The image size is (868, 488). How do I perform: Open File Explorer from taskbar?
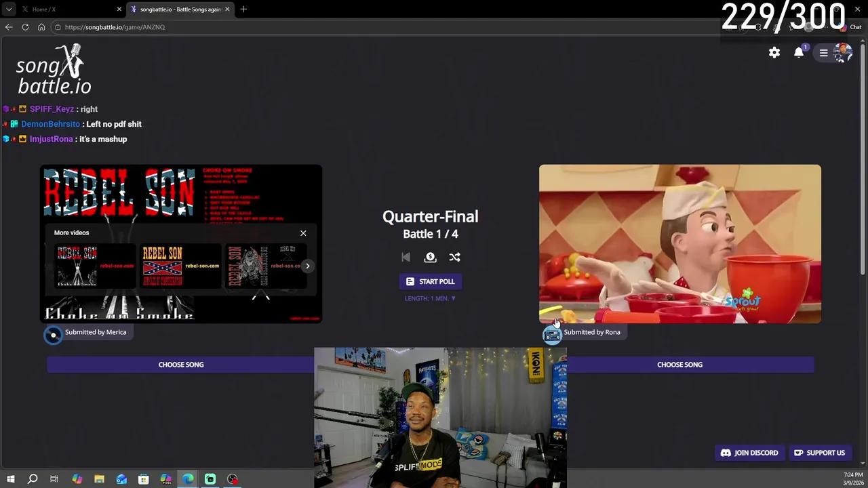99,479
